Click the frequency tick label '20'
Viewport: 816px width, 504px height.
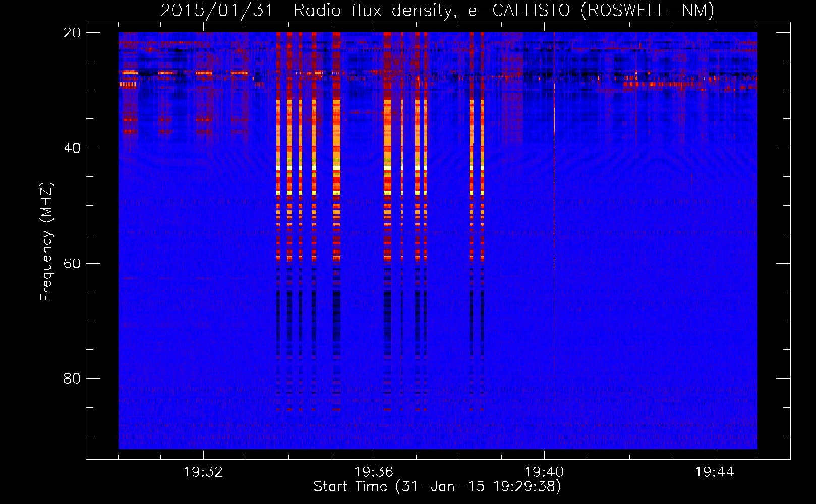click(x=72, y=33)
